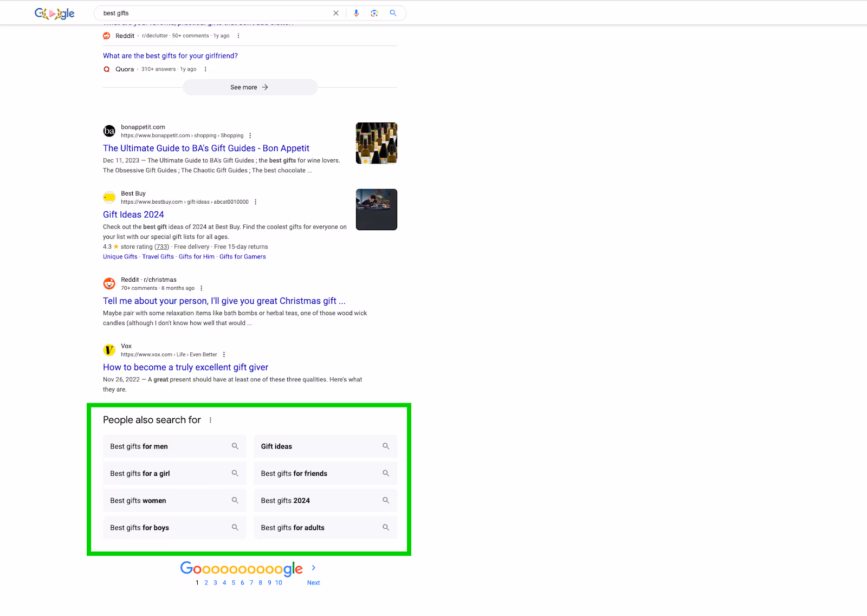Click the Quora icon beside 310+ answers
The height and width of the screenshot is (616, 867).
coord(107,69)
